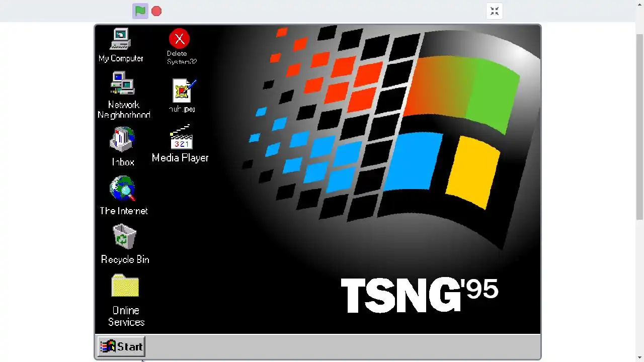Open the Recycle Bin icon

tap(124, 236)
